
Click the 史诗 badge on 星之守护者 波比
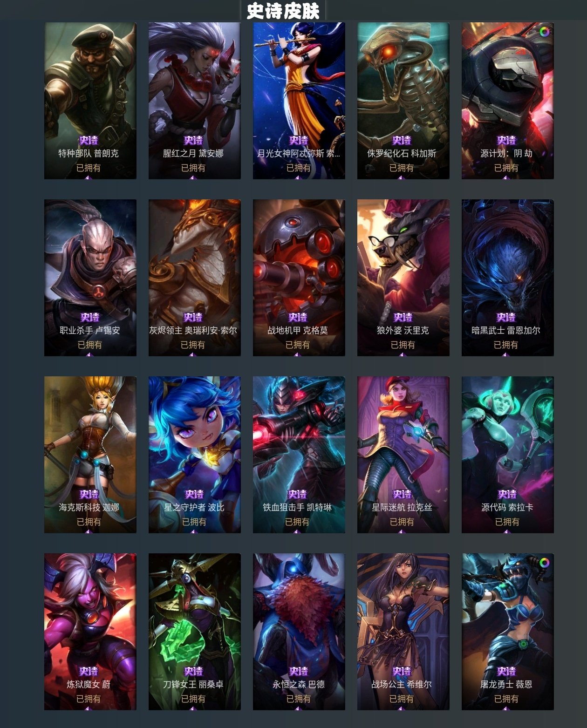(194, 494)
